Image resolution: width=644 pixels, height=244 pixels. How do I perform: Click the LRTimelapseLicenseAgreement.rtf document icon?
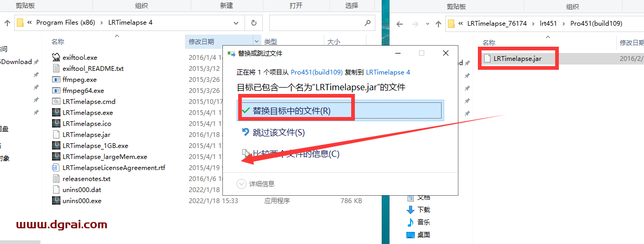(57, 167)
